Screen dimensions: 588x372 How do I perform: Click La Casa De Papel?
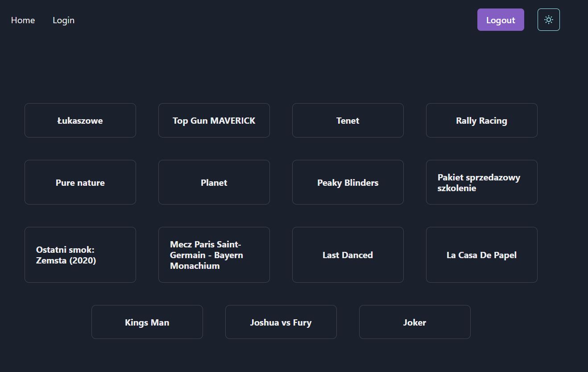point(481,255)
